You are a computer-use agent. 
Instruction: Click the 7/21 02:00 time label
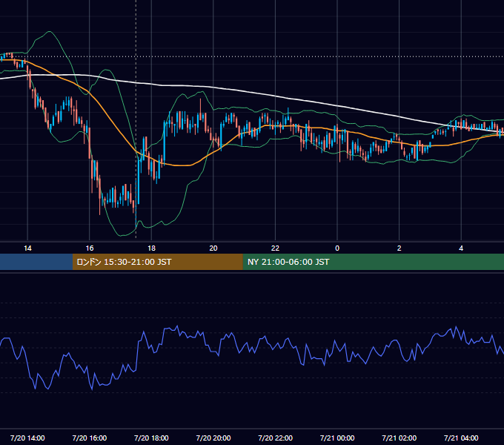click(x=399, y=438)
